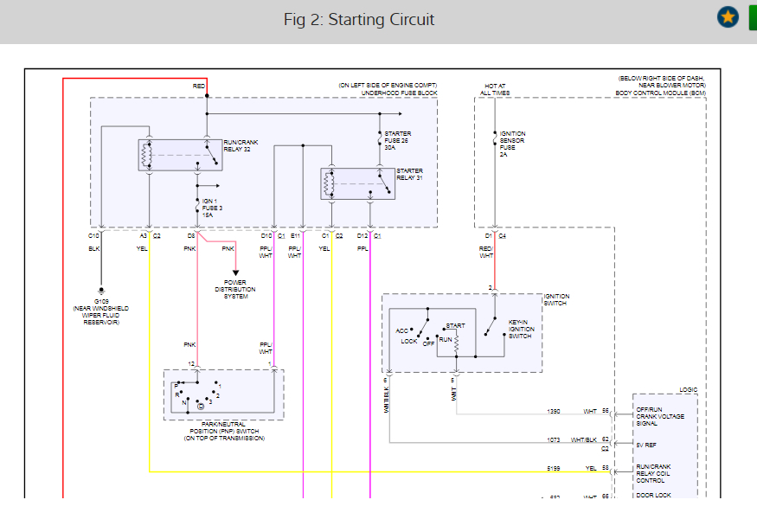Click the "OFF/RUN CRANK VOLTAGE SIGNAL" text

(x=660, y=416)
